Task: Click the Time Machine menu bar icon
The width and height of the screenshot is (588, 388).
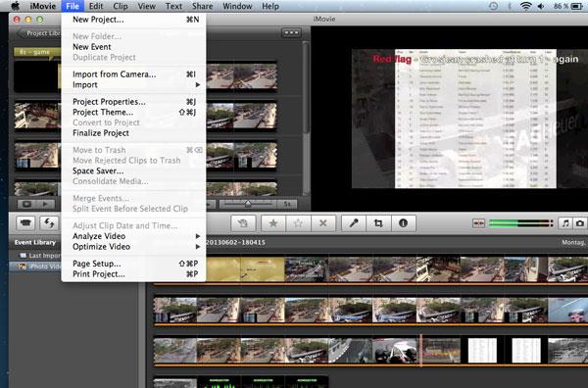Action: 494,6
